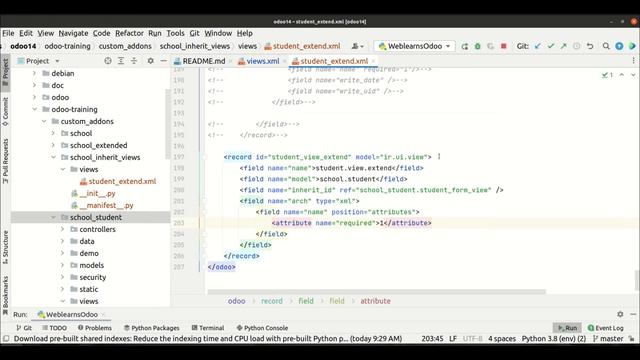This screenshot has height=360, width=640.
Task: Open the Refactor menu
Action: coord(129,33)
